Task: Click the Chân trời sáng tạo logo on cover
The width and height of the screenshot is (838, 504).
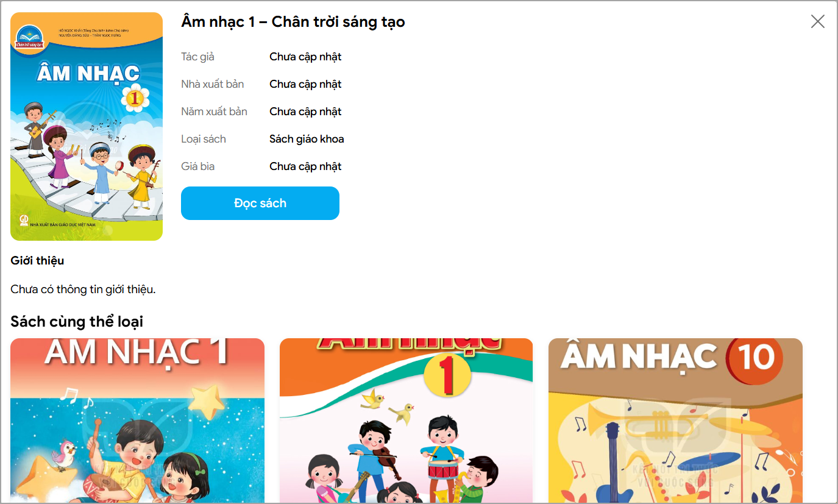Action: [x=30, y=39]
